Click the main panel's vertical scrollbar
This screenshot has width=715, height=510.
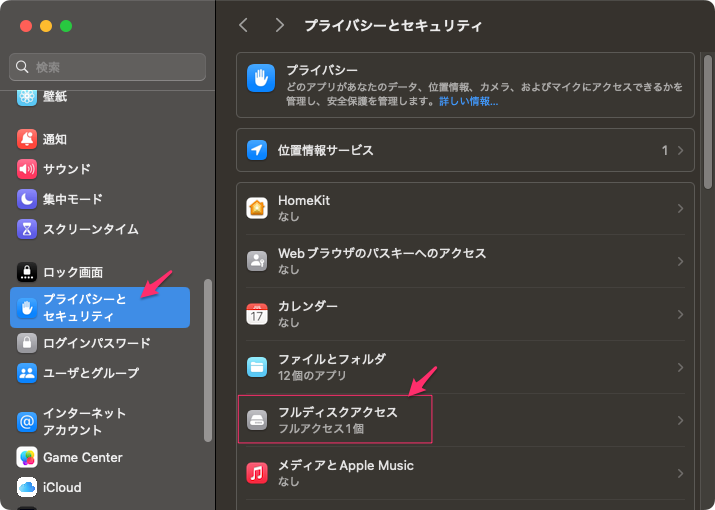pos(707,121)
